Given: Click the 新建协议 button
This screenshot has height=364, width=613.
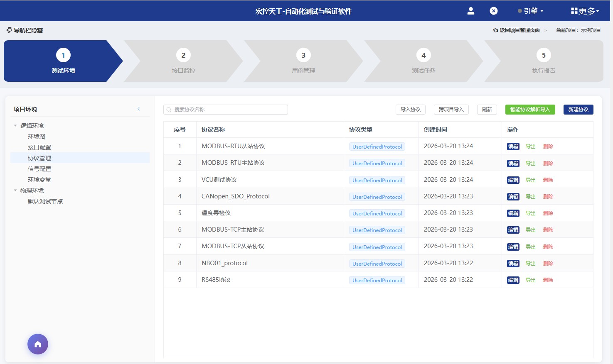Looking at the screenshot, I should click(578, 110).
